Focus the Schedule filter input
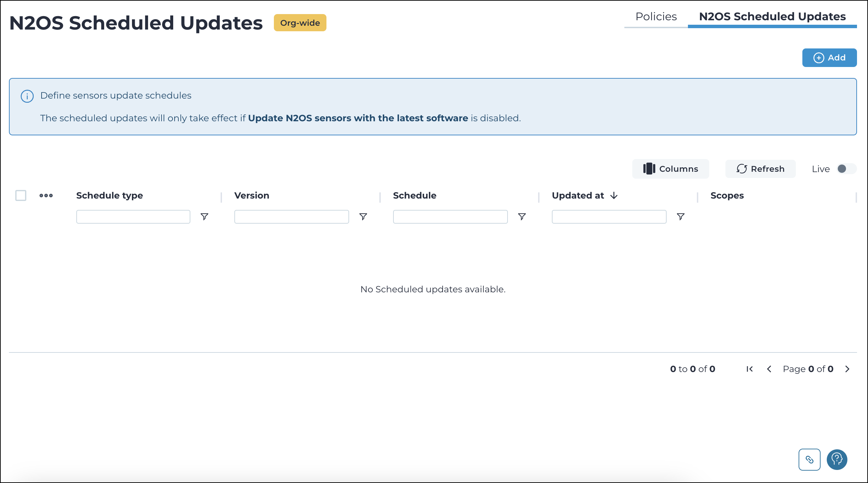The height and width of the screenshot is (483, 868). [x=450, y=217]
